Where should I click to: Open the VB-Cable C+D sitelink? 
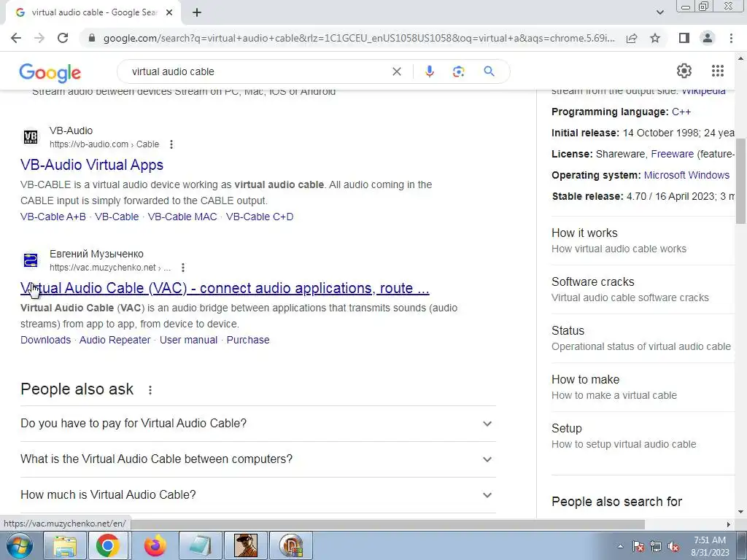tap(260, 217)
